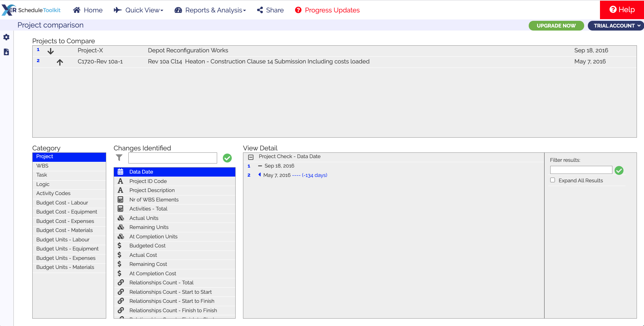Select the Activity Codes category

69,193
